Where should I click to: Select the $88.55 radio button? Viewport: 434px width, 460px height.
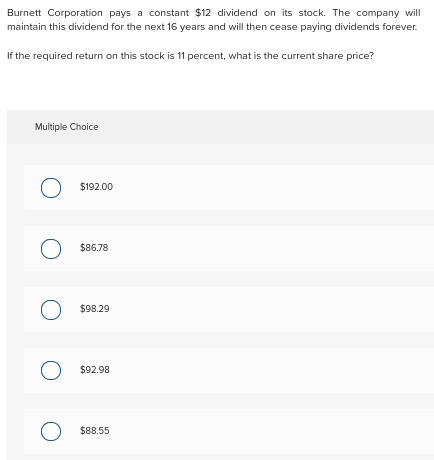click(x=51, y=431)
